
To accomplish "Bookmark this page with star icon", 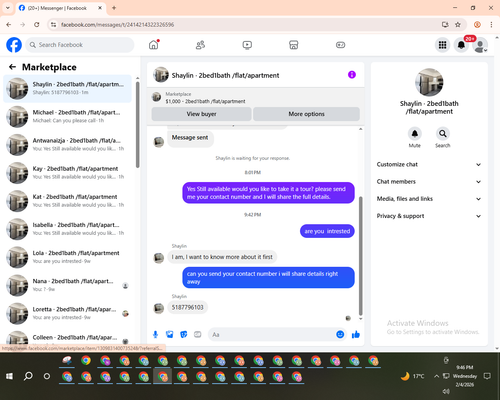I will (458, 24).
